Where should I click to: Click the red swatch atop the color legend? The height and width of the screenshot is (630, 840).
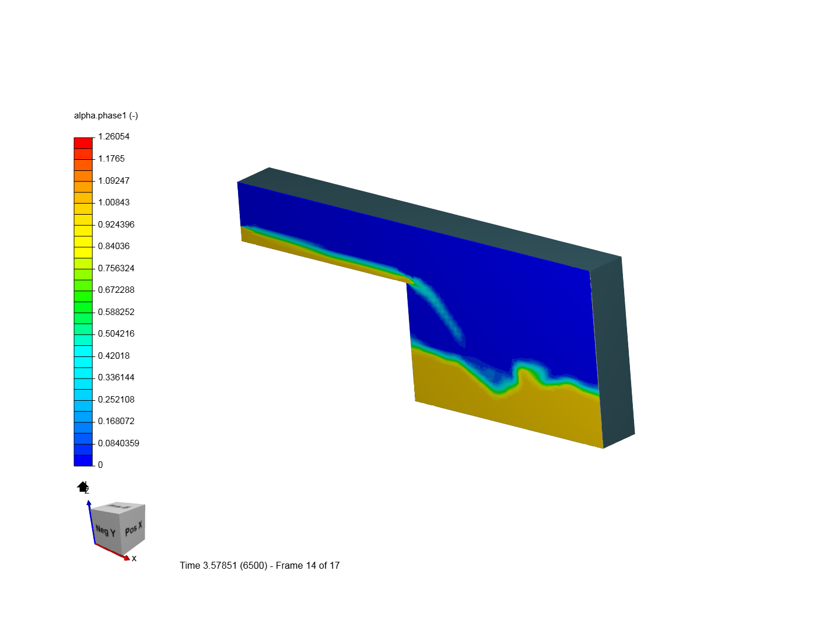83,143
